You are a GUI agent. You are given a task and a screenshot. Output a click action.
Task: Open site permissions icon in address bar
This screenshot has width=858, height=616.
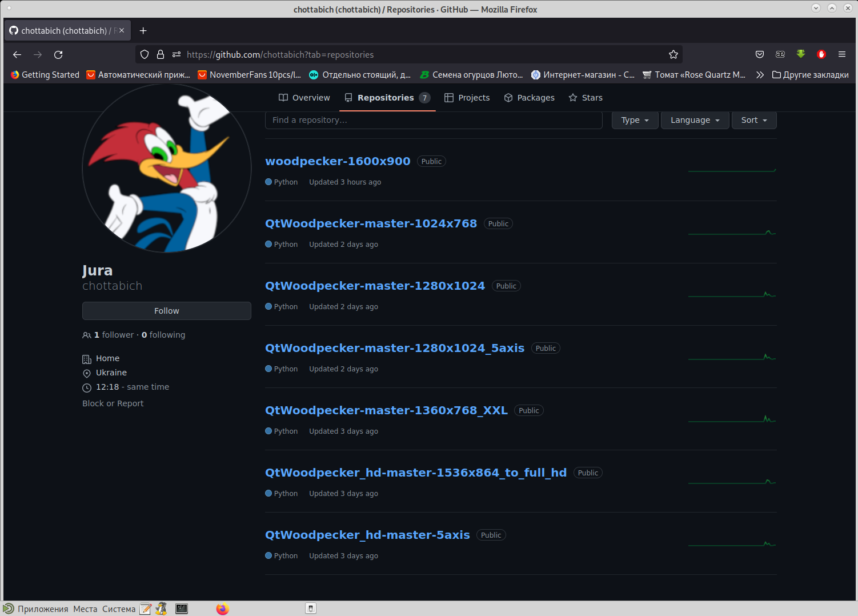click(x=177, y=54)
